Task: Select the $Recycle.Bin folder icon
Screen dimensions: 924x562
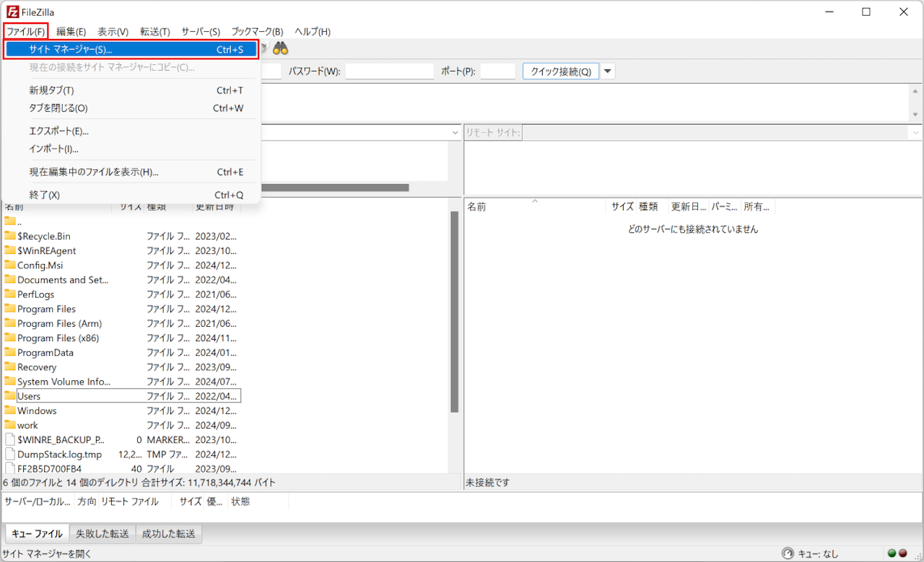Action: pos(10,236)
